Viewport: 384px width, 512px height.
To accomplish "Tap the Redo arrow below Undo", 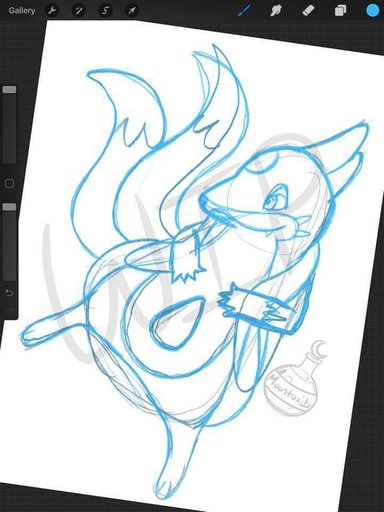I will (9, 310).
